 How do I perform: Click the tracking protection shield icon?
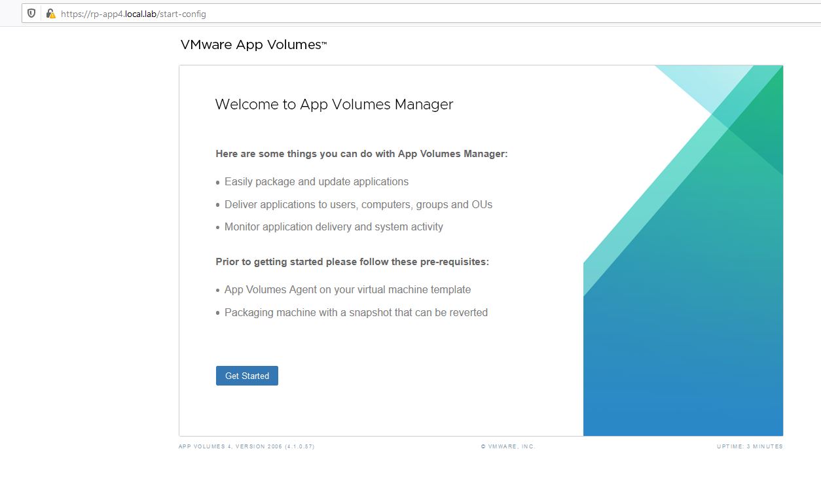click(x=31, y=14)
